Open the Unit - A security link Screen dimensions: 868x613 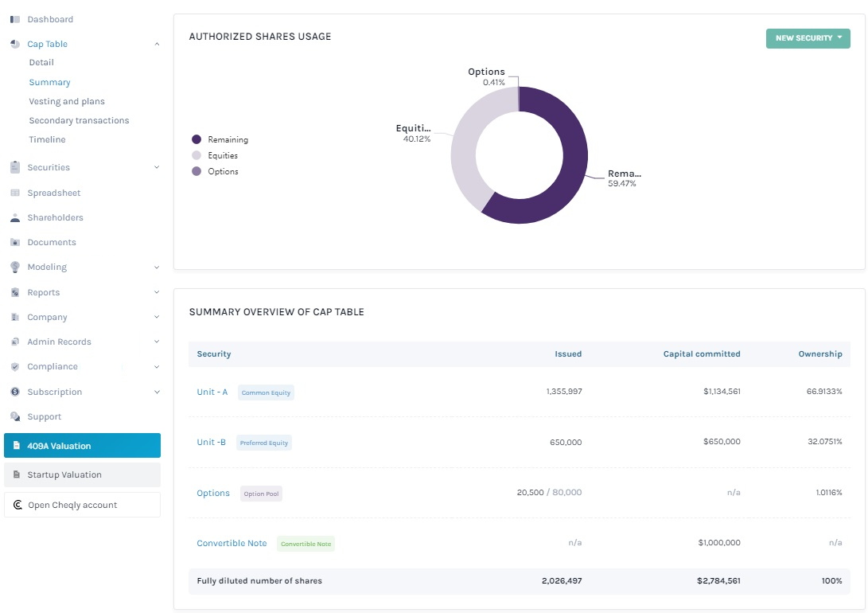coord(212,392)
